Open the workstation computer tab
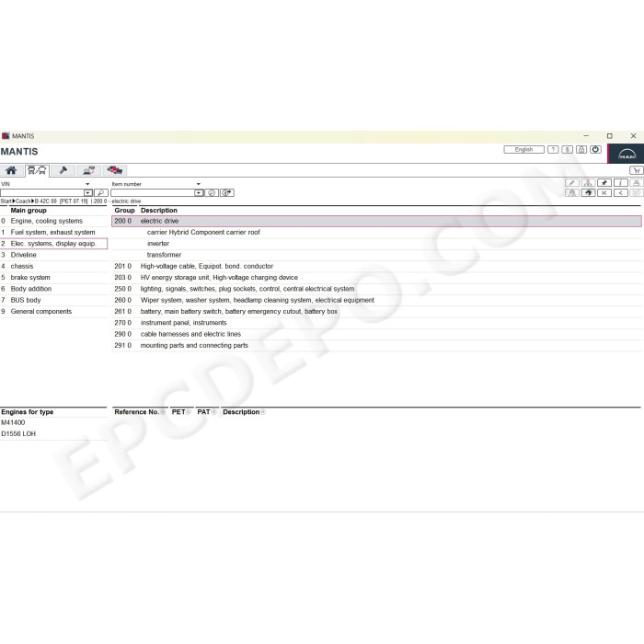Screen dimensions: 644x644 pyautogui.click(x=88, y=170)
